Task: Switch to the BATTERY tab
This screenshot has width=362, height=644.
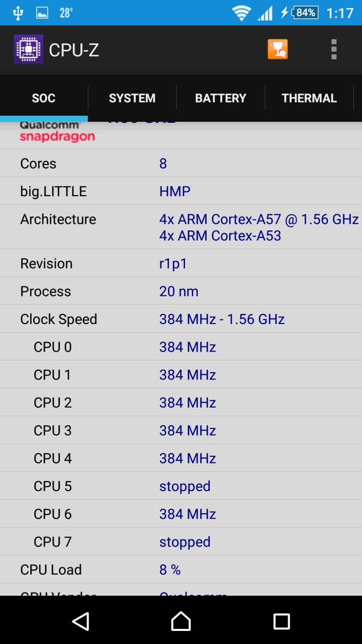Action: pyautogui.click(x=221, y=98)
